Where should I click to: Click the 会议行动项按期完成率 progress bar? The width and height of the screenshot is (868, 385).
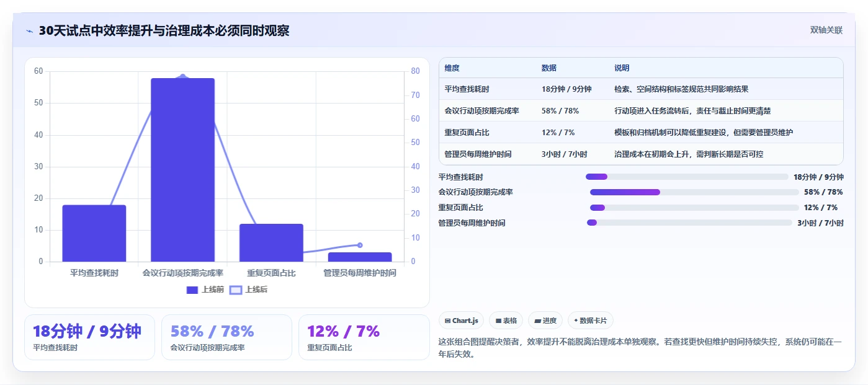694,192
